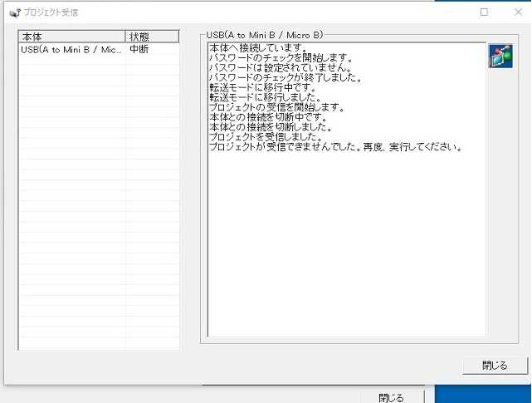Sort by the 状態 column header
The width and height of the screenshot is (532, 403).
click(x=152, y=37)
